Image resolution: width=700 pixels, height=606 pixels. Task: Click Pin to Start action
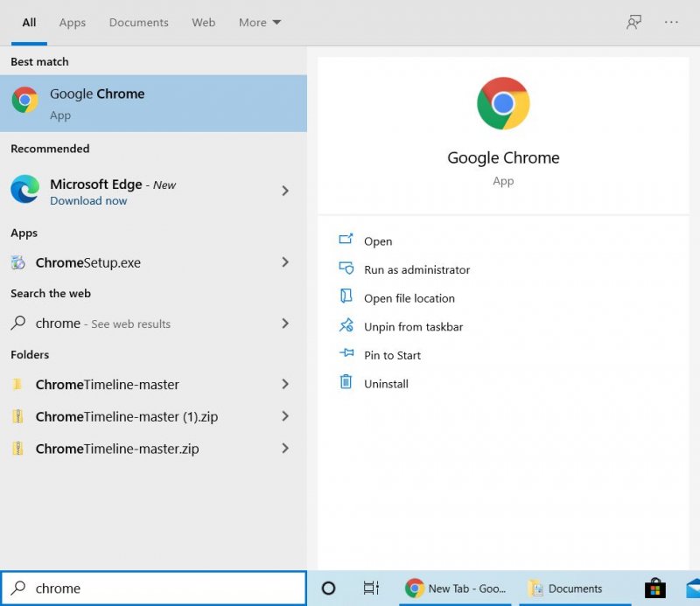click(x=392, y=355)
